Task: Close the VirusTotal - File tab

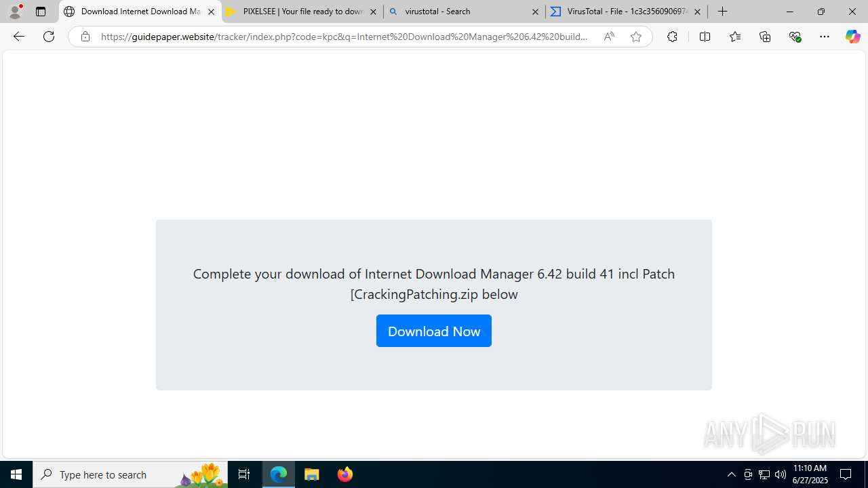Action: coord(697,12)
